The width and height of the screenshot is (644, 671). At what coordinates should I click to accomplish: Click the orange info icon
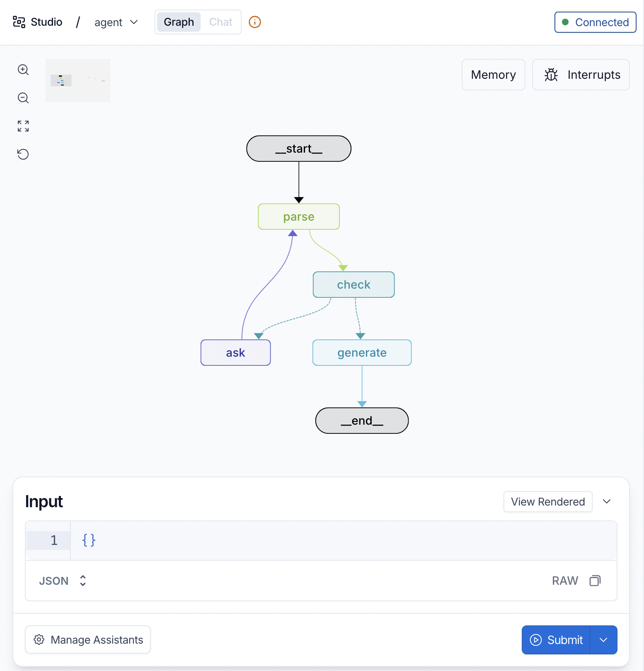tap(254, 22)
